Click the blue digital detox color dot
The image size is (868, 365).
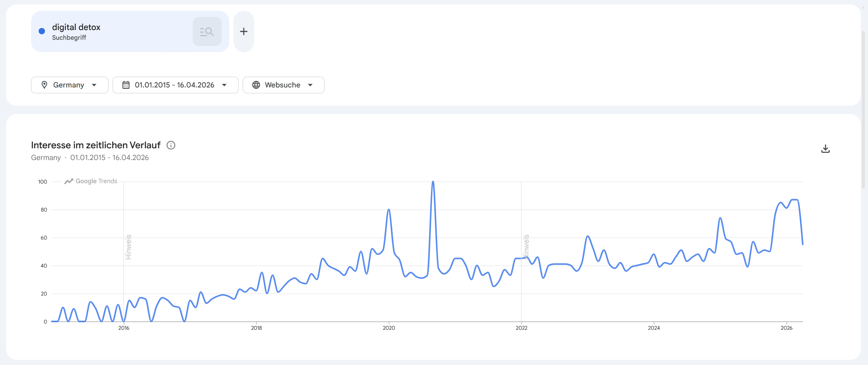coord(42,31)
